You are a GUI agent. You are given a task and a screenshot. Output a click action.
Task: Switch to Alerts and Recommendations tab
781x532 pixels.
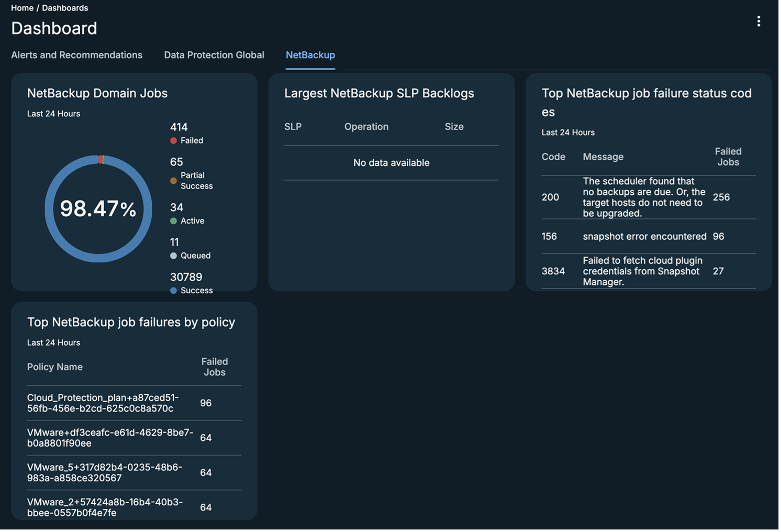(76, 55)
